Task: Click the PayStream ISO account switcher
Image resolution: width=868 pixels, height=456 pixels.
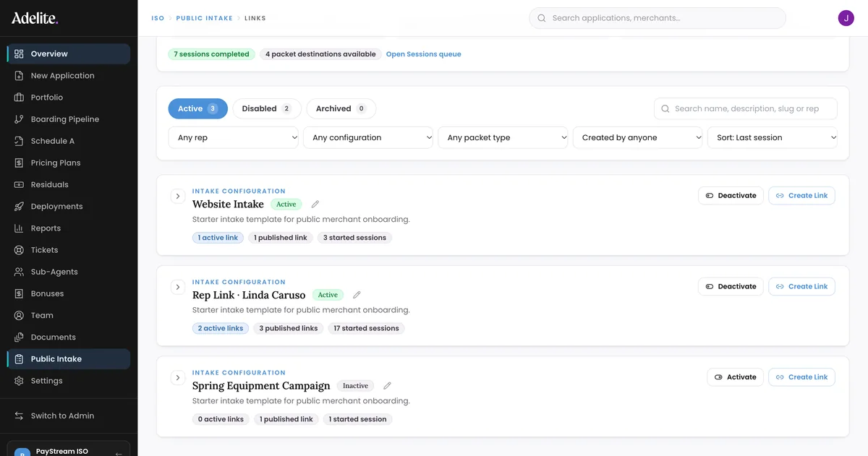Action: (x=69, y=449)
